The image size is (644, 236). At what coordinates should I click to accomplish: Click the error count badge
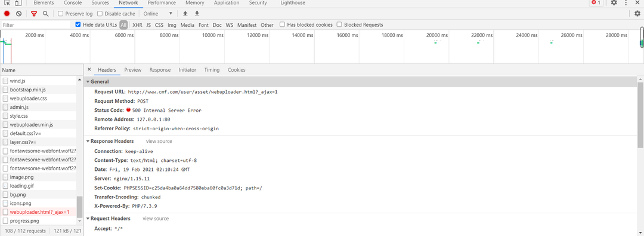(x=596, y=3)
